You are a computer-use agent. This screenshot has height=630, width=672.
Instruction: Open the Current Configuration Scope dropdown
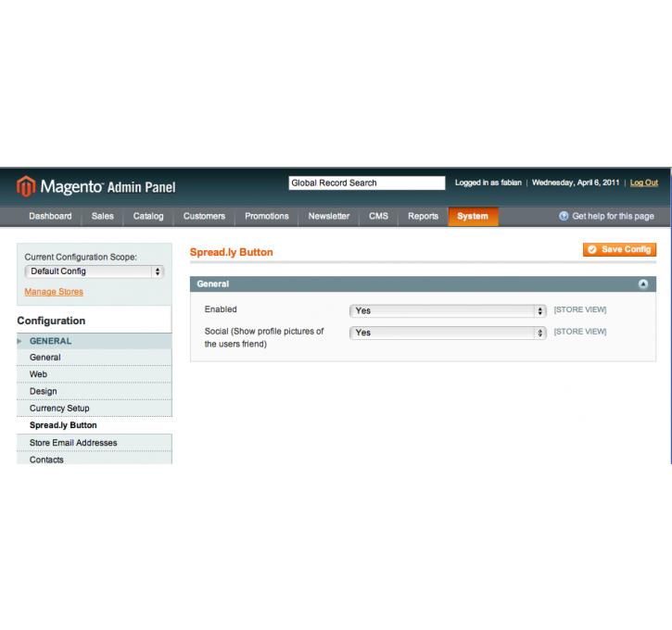click(95, 271)
